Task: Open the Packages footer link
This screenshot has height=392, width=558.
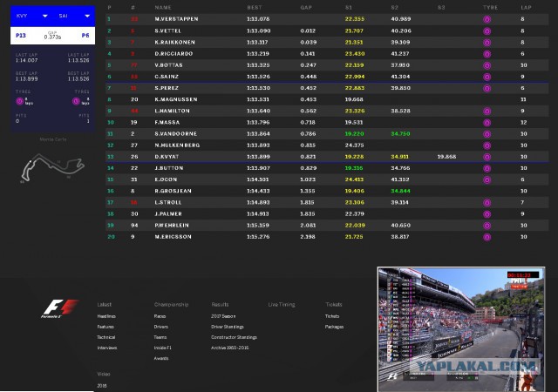Action: click(334, 327)
